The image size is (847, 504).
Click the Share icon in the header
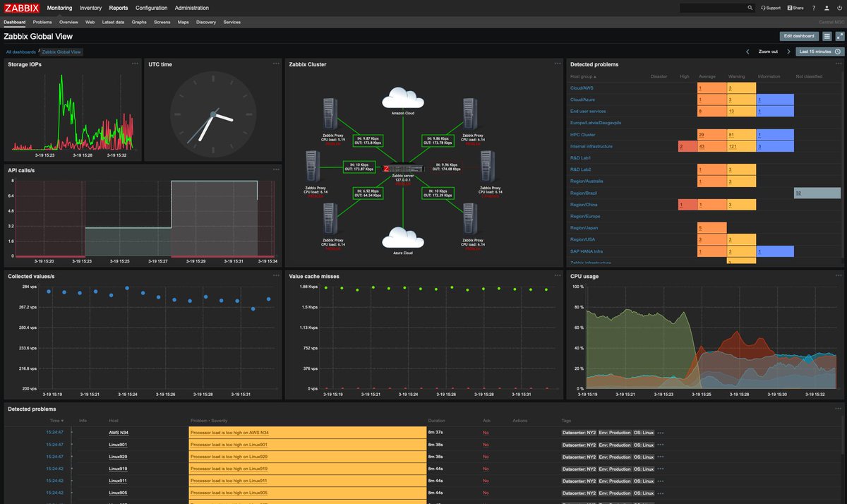pyautogui.click(x=795, y=8)
